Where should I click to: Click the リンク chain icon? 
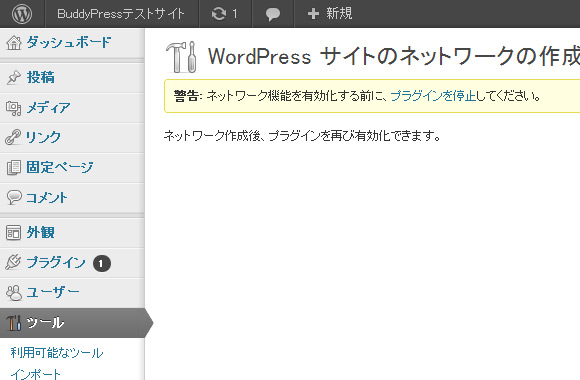pos(13,137)
